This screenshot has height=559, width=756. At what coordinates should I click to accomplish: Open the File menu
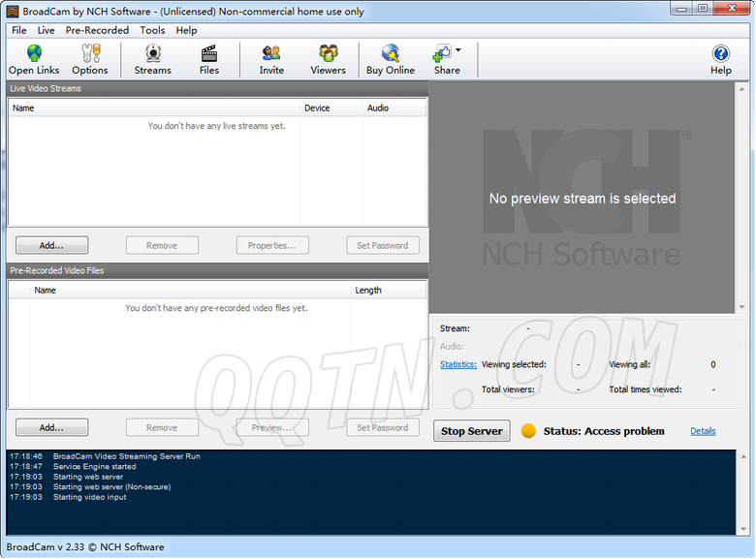[x=19, y=30]
